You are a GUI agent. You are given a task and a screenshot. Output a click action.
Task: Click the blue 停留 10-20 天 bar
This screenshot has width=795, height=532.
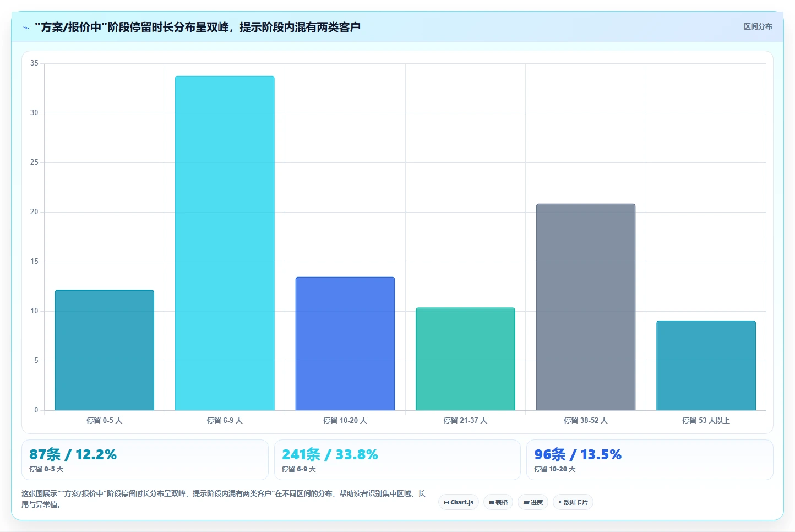[345, 344]
